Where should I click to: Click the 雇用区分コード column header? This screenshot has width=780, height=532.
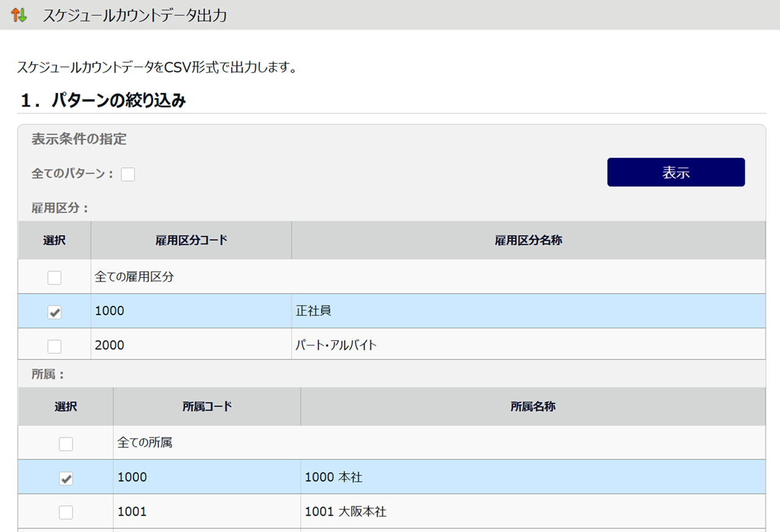click(191, 240)
